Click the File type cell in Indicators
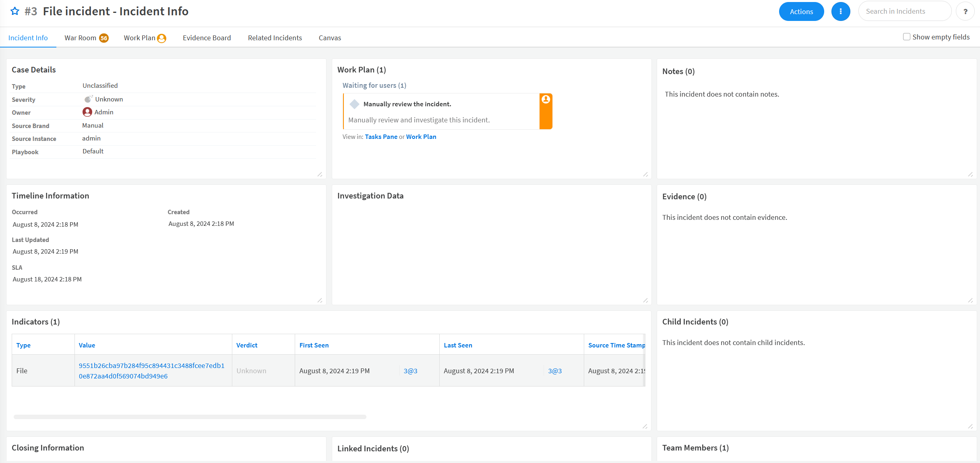 43,371
